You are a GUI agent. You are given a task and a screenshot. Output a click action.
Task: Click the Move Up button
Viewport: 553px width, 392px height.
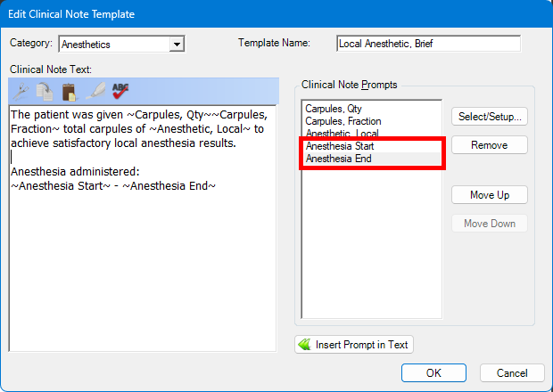(490, 195)
